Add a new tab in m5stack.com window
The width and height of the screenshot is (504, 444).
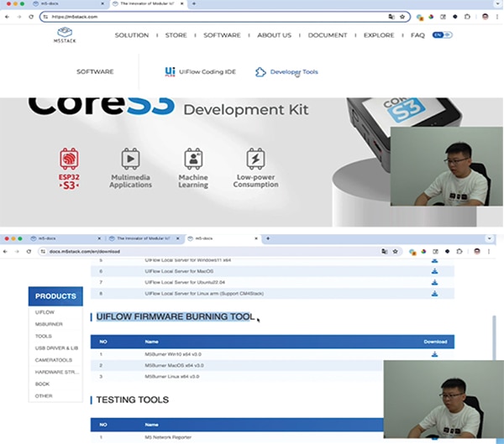click(194, 3)
